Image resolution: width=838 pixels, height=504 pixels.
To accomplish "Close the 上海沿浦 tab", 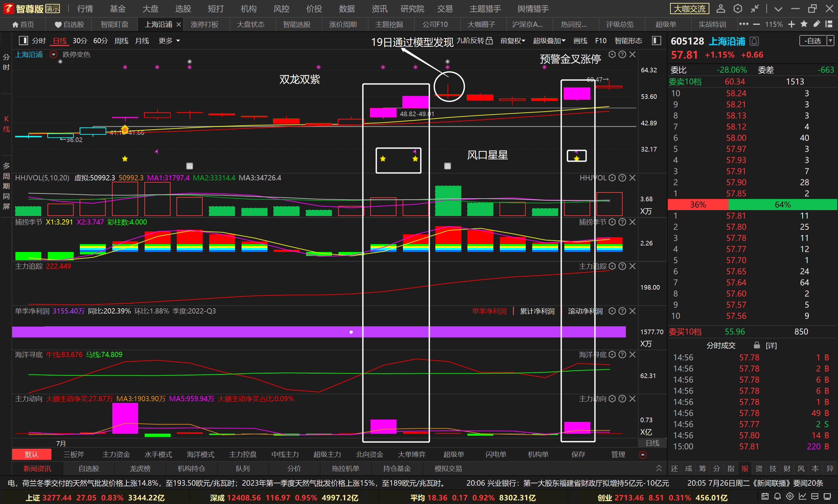I will point(178,25).
